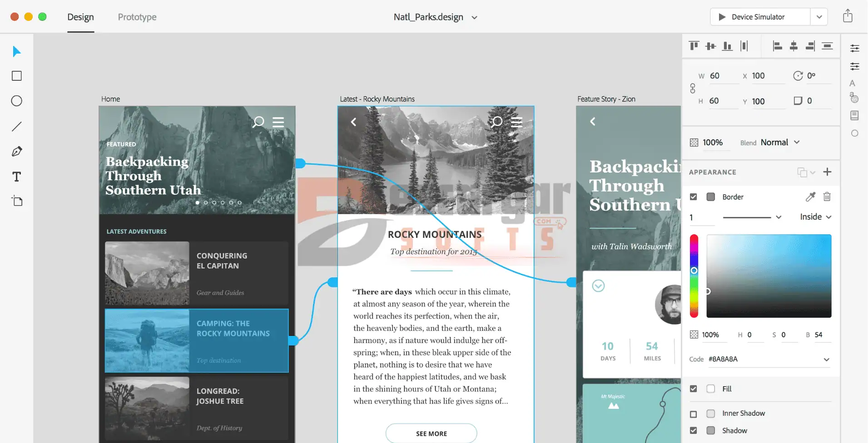Click the Border eyedropper icon
This screenshot has height=443, width=868.
[810, 197]
